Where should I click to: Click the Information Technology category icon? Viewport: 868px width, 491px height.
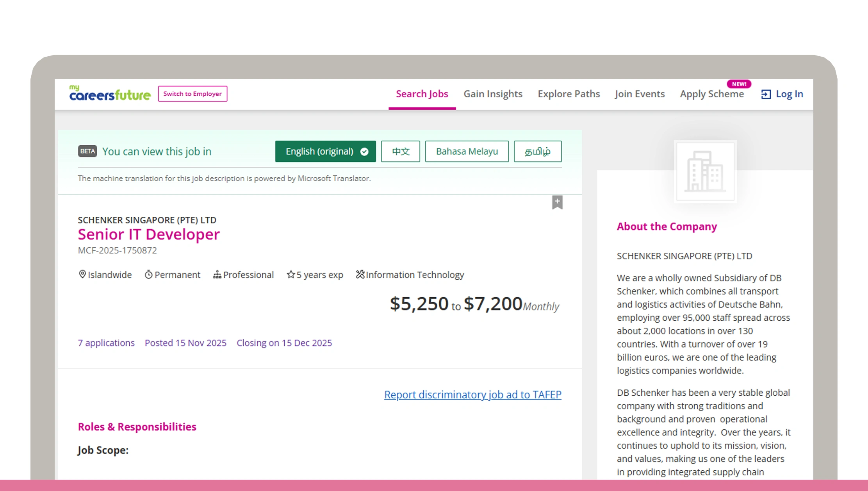[360, 275]
